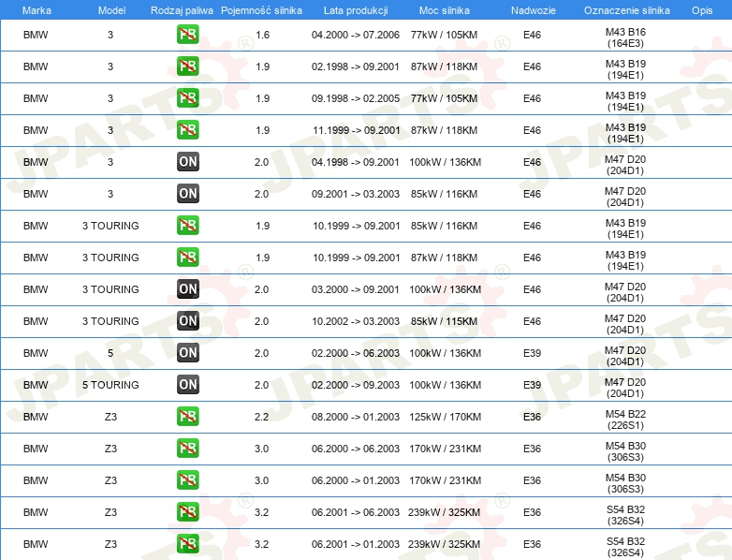Viewport: 732px width, 560px height.
Task: Click date range 02.2000 -> 06.2003
Action: click(x=356, y=353)
